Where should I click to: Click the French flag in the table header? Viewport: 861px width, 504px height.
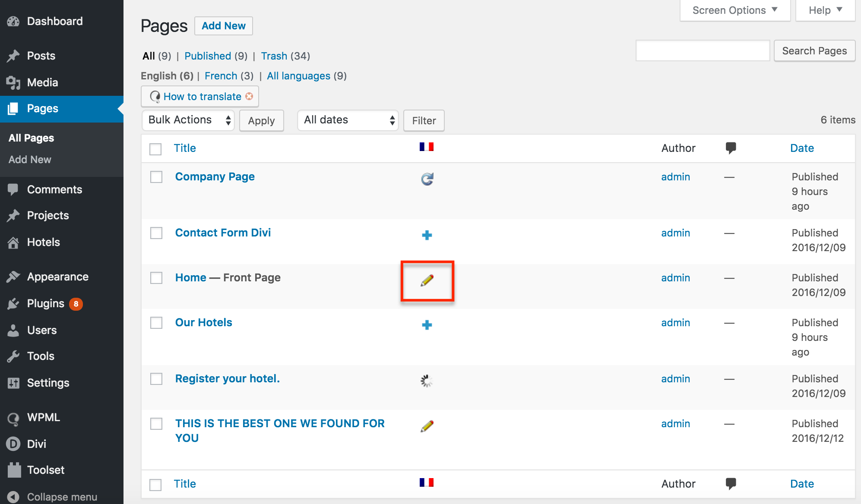click(x=427, y=147)
